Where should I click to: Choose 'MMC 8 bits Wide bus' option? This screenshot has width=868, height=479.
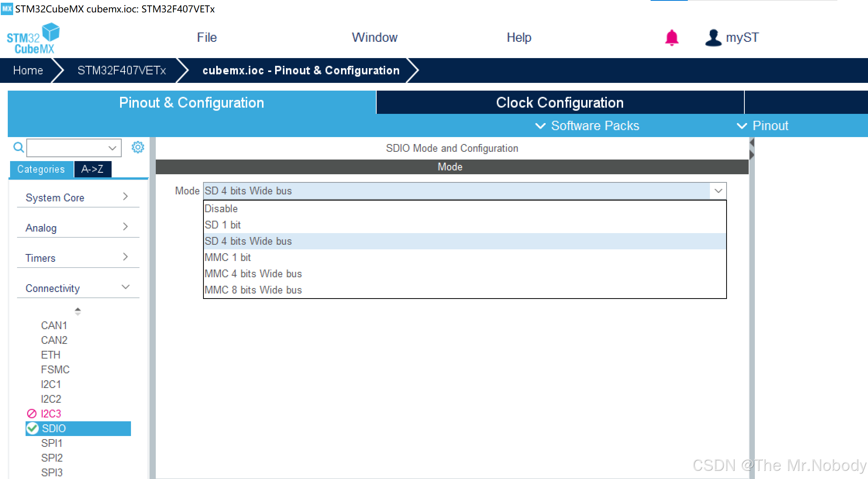point(253,290)
